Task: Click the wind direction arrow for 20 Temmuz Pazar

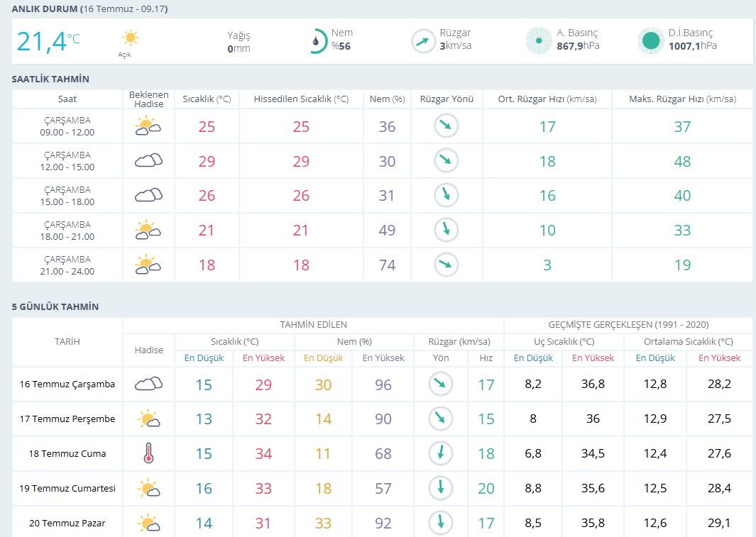Action: (x=441, y=523)
